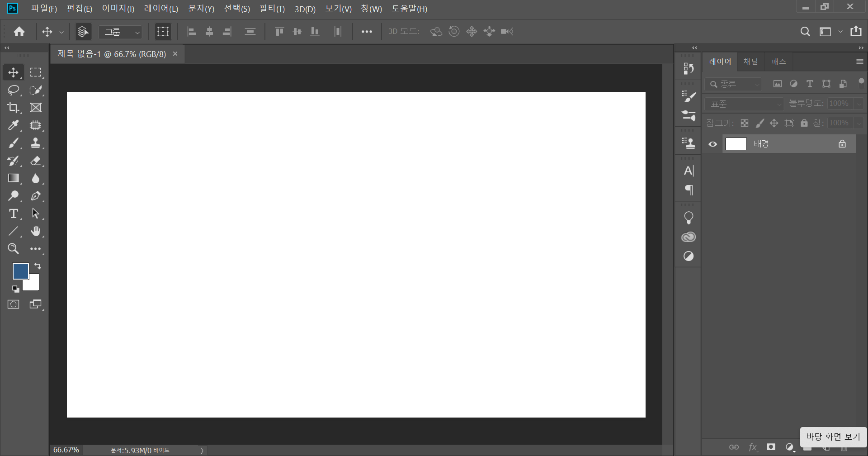Viewport: 868px width, 456px height.
Task: Open the 표준 blend mode dropdown
Action: point(744,104)
